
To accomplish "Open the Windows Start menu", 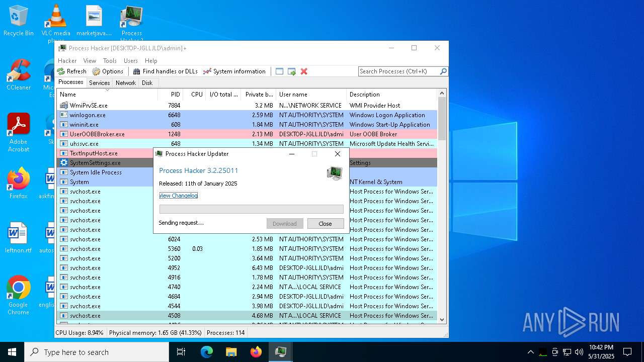I will (12, 352).
